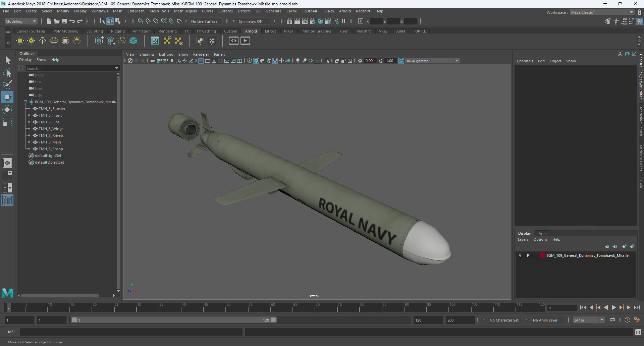Enable snap to grids icon

pos(140,21)
